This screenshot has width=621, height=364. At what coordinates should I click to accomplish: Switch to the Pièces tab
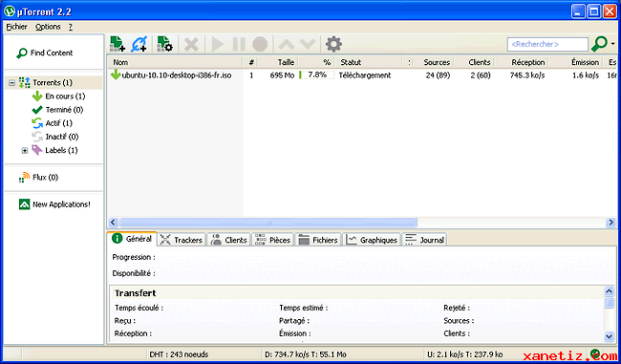[x=273, y=240]
